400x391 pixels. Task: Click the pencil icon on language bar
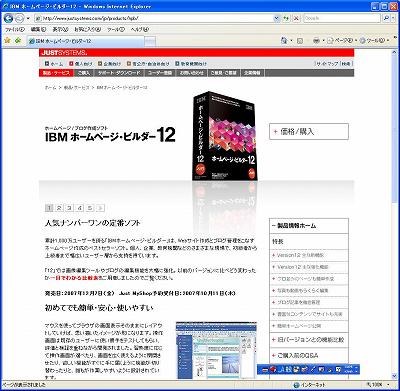pos(313,369)
